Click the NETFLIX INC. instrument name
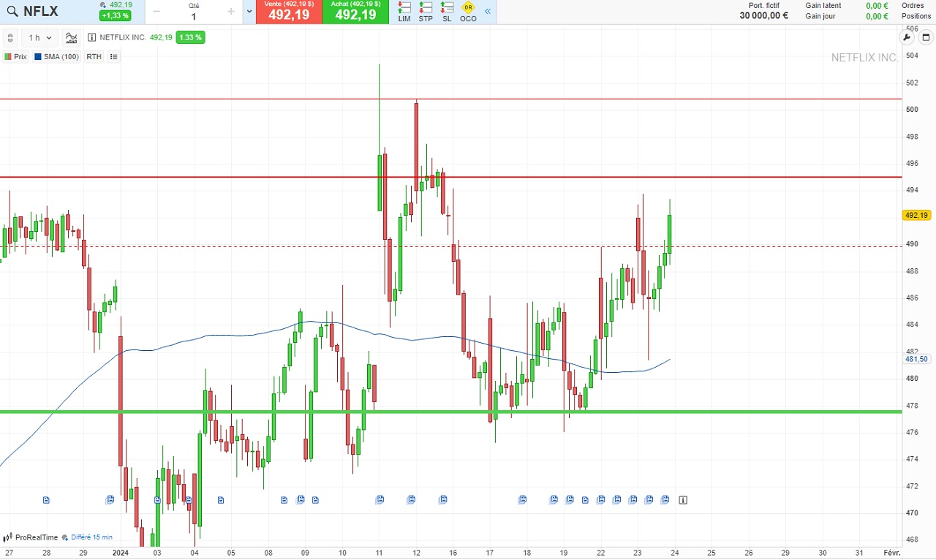This screenshot has width=936, height=560. point(122,37)
